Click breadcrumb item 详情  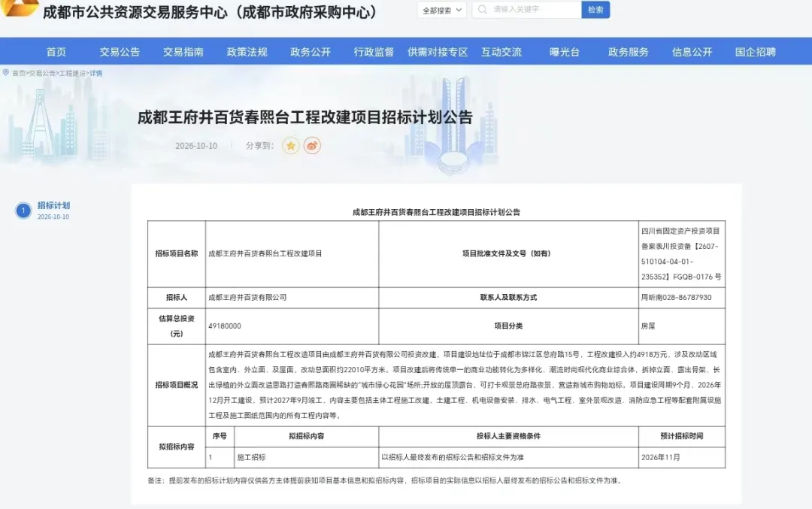95,74
